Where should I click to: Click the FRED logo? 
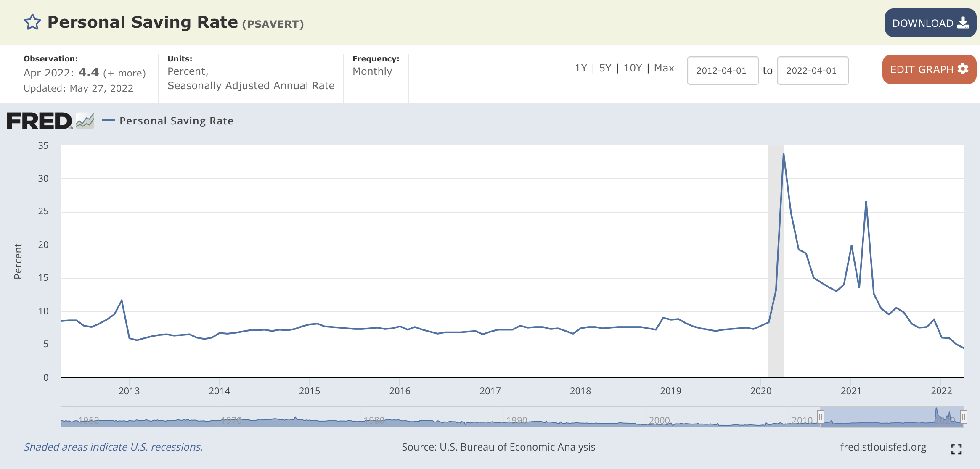coord(40,121)
